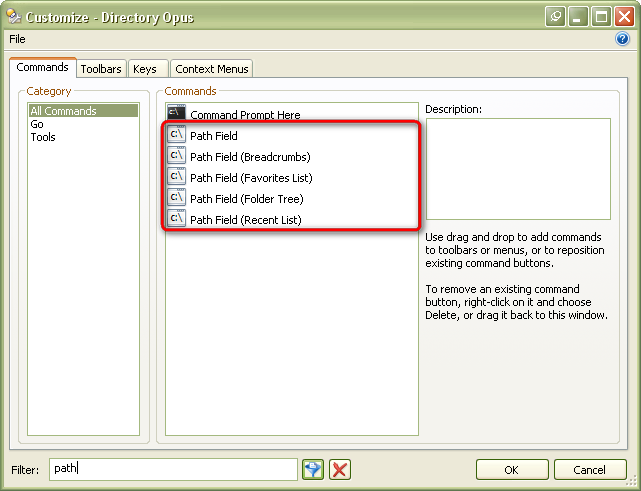This screenshot has width=641, height=491.
Task: Switch to the Commands tab
Action: (43, 67)
